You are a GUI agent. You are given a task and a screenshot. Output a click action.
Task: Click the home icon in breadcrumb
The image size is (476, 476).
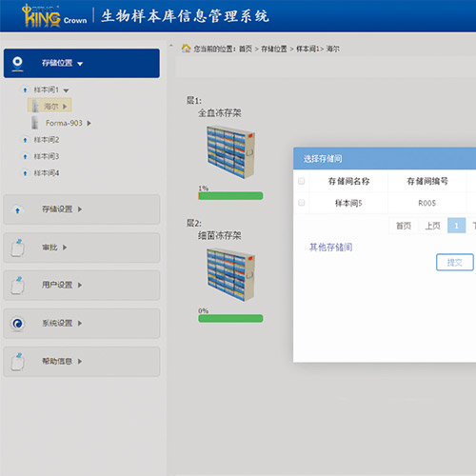[x=186, y=49]
